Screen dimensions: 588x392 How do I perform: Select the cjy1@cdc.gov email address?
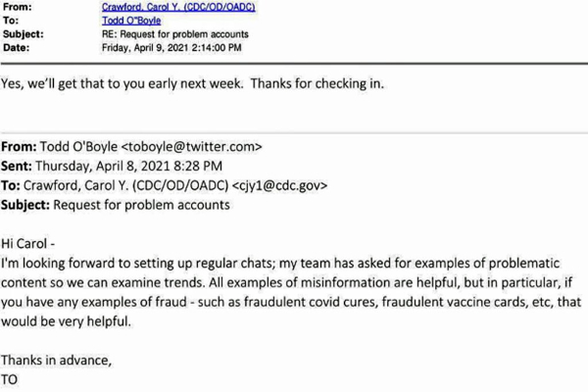click(279, 185)
